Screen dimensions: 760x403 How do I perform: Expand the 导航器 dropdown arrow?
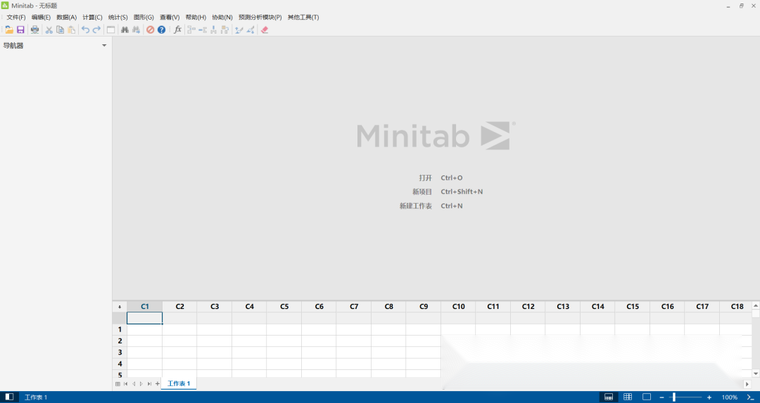point(104,45)
